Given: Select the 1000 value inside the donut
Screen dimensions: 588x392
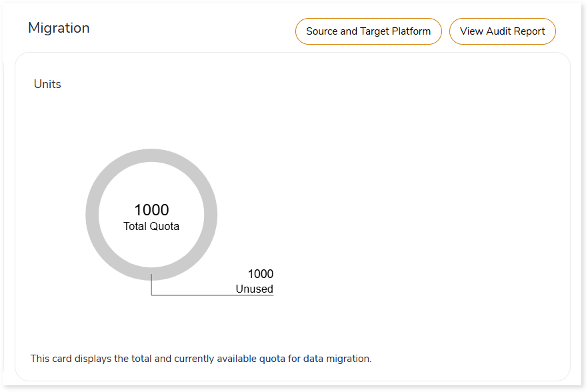Looking at the screenshot, I should pyautogui.click(x=151, y=210).
